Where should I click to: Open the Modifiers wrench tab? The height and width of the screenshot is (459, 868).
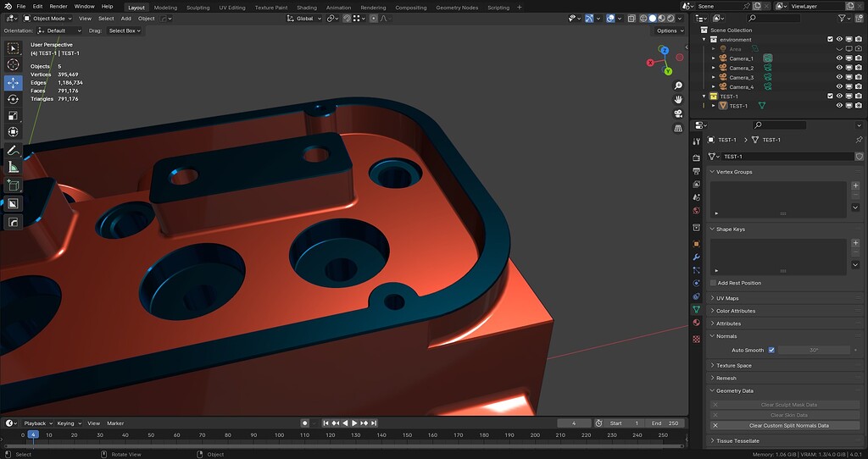click(x=697, y=257)
